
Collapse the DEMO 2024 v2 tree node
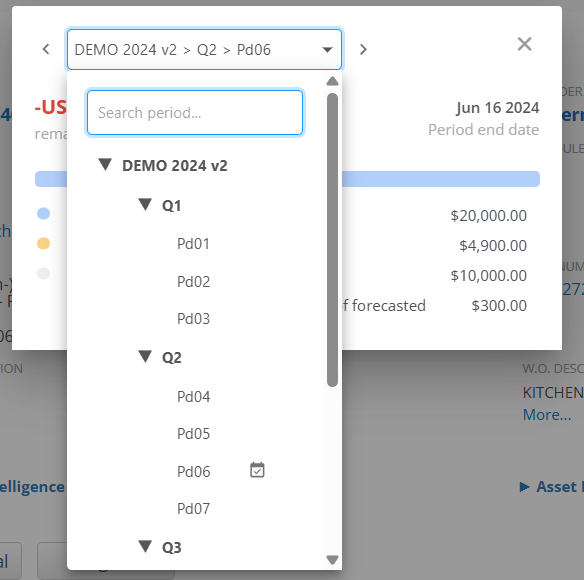click(105, 164)
